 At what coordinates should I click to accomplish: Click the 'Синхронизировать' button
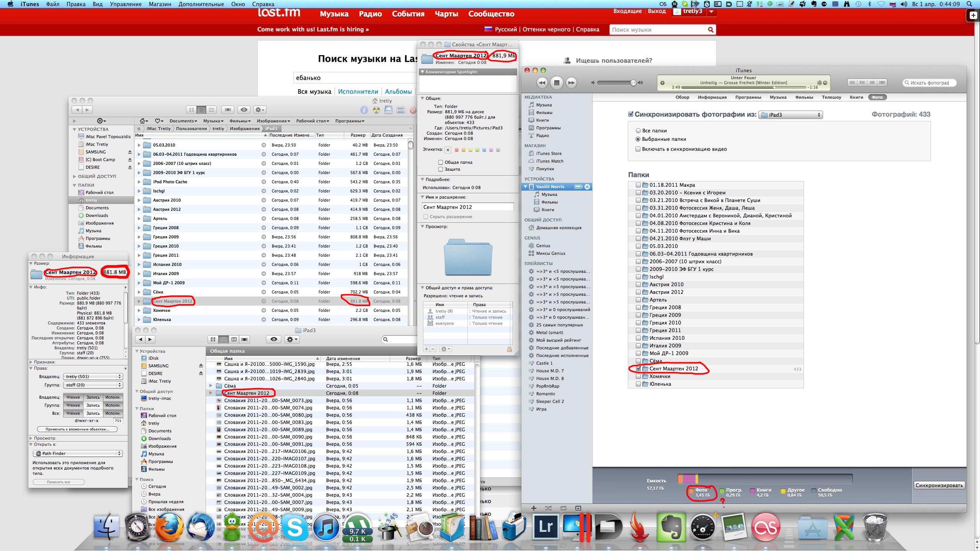click(939, 486)
